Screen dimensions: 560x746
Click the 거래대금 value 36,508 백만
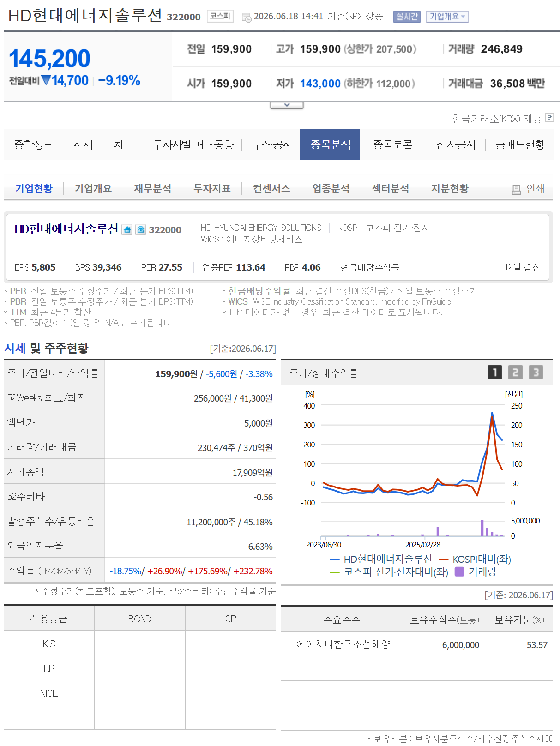click(518, 84)
